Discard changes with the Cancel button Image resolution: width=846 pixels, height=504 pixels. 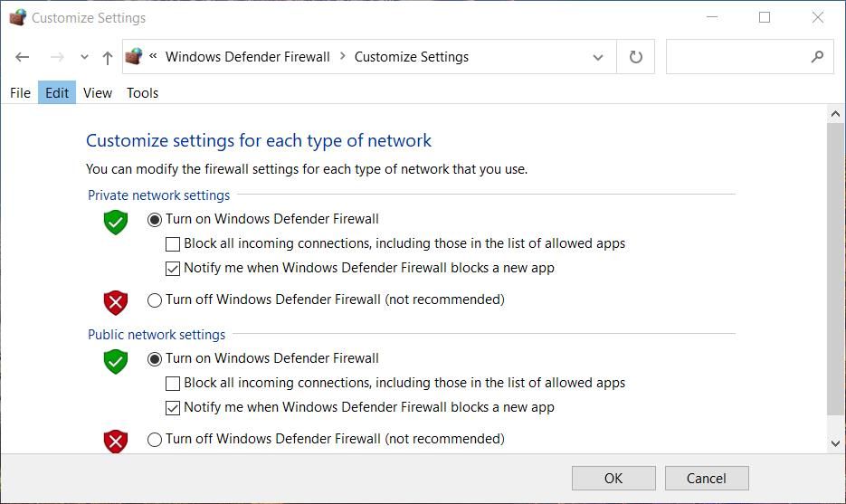[707, 478]
